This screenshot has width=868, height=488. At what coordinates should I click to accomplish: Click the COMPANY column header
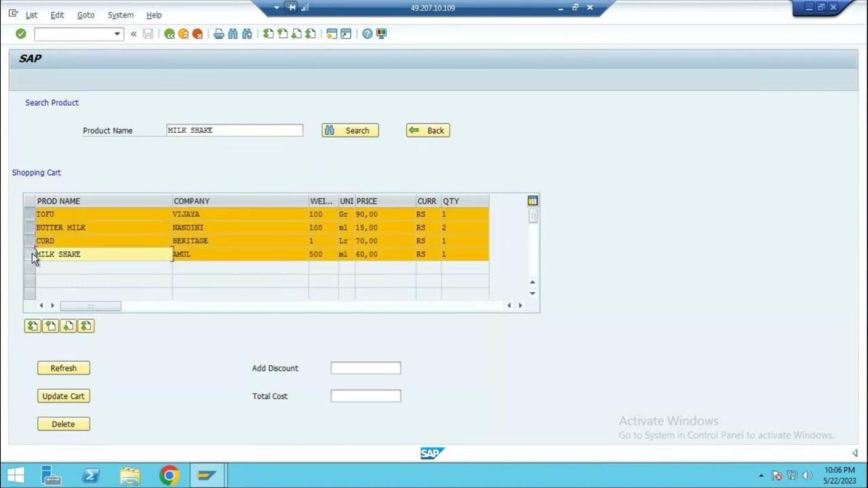point(241,201)
